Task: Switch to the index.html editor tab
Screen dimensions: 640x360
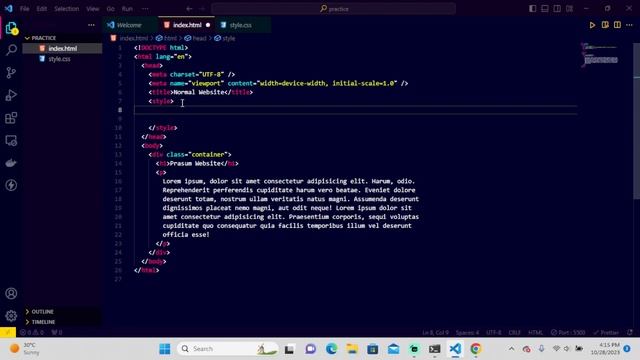Action: click(186, 25)
